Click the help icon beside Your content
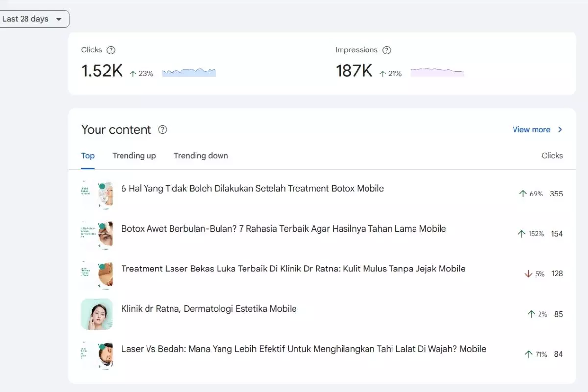The height and width of the screenshot is (392, 588). pos(163,130)
